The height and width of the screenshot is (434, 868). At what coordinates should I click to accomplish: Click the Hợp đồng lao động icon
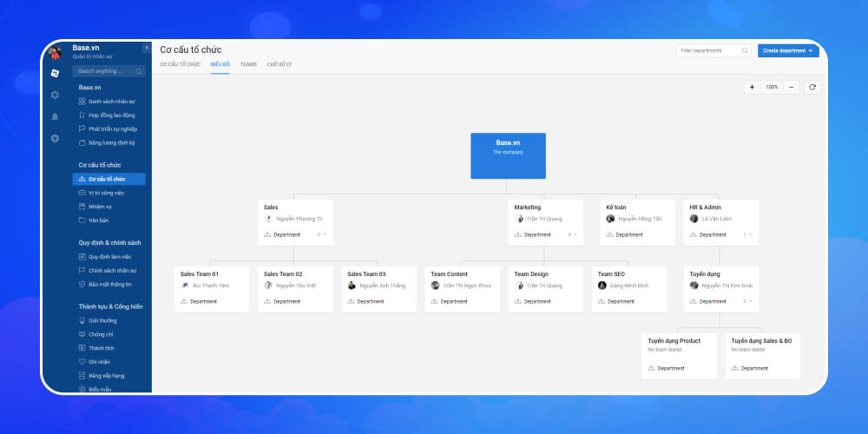coord(82,115)
